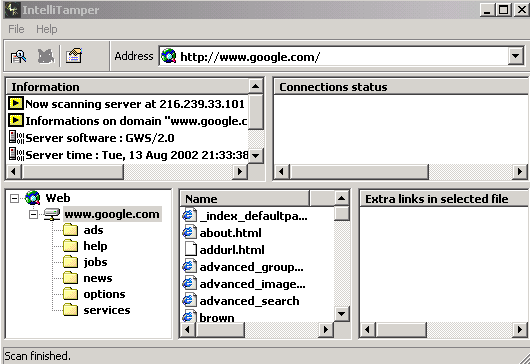530x364 pixels.
Task: Click the advanced_search file icon
Action: [x=189, y=300]
